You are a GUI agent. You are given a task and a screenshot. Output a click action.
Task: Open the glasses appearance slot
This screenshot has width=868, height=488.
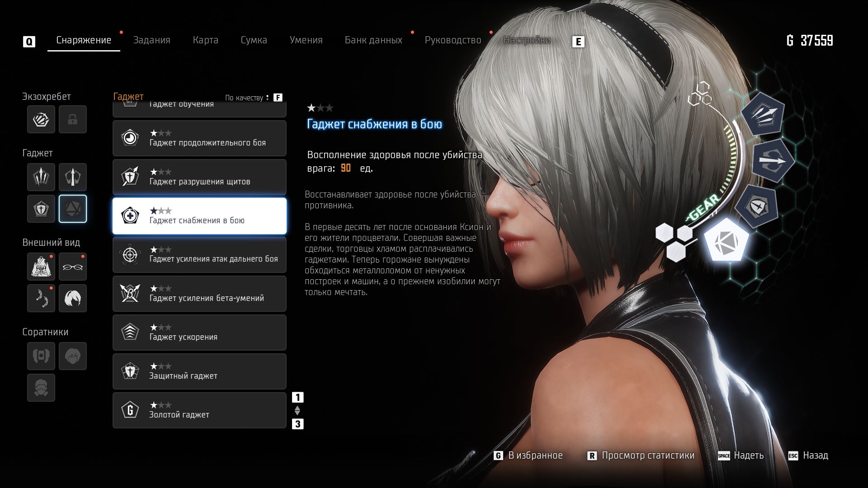pos(72,267)
